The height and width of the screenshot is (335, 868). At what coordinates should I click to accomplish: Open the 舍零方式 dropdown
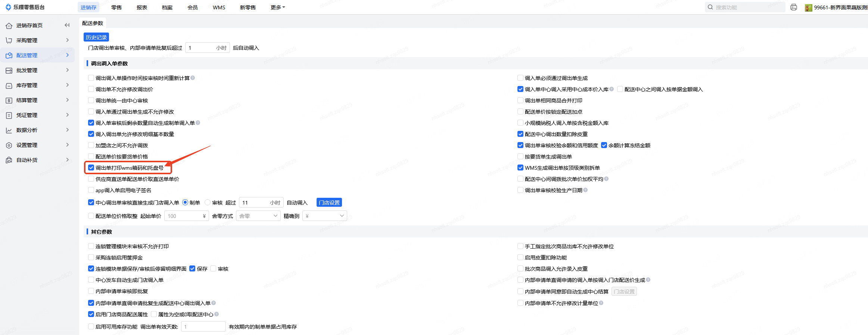click(258, 216)
